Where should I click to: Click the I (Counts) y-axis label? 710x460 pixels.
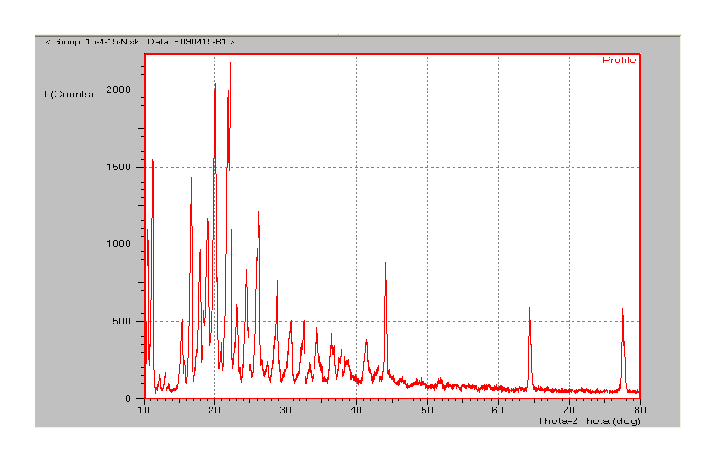[69, 94]
